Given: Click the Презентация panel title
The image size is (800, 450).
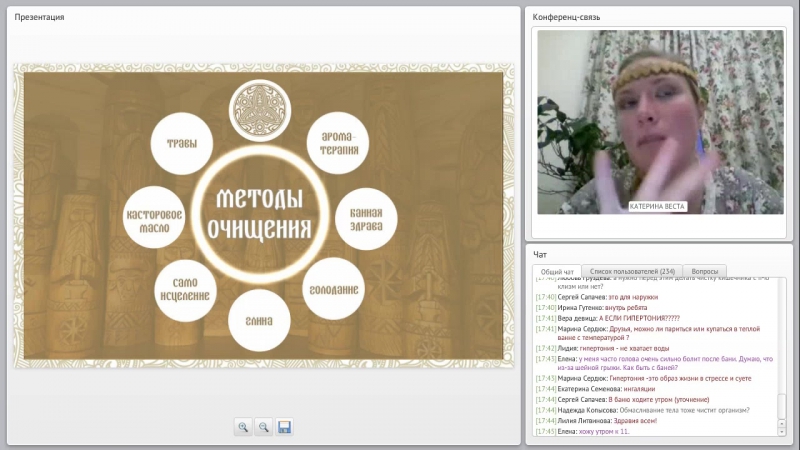Looking at the screenshot, I should point(39,17).
